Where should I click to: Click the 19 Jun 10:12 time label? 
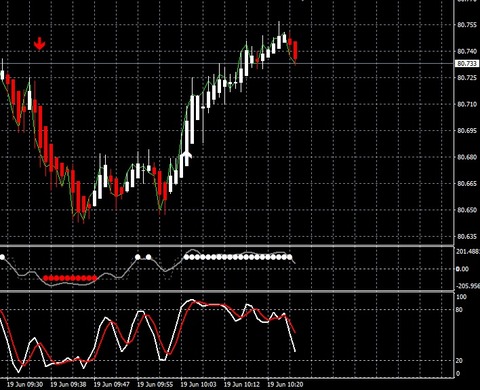coord(242,384)
